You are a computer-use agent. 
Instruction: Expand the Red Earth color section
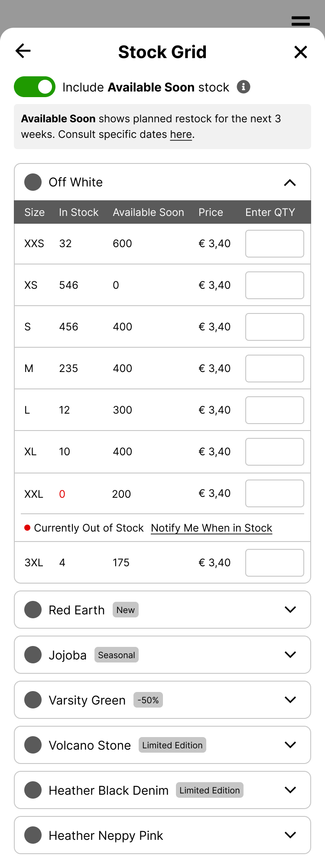290,610
